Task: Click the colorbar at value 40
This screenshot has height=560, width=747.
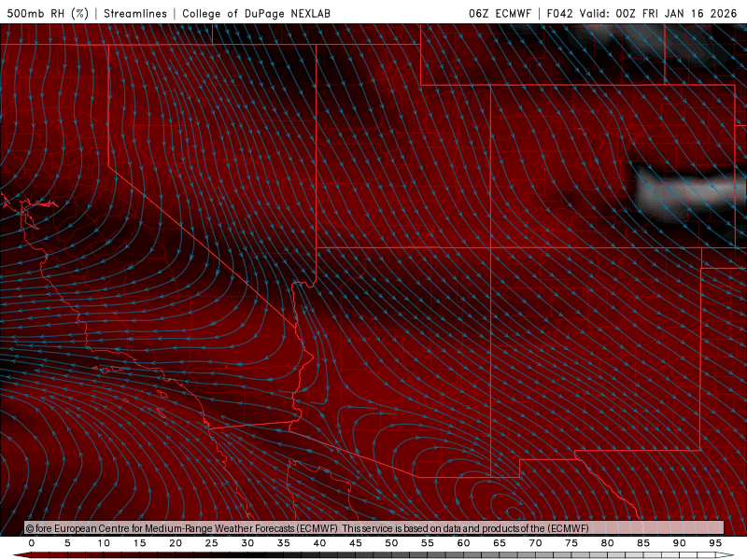Action: (319, 543)
